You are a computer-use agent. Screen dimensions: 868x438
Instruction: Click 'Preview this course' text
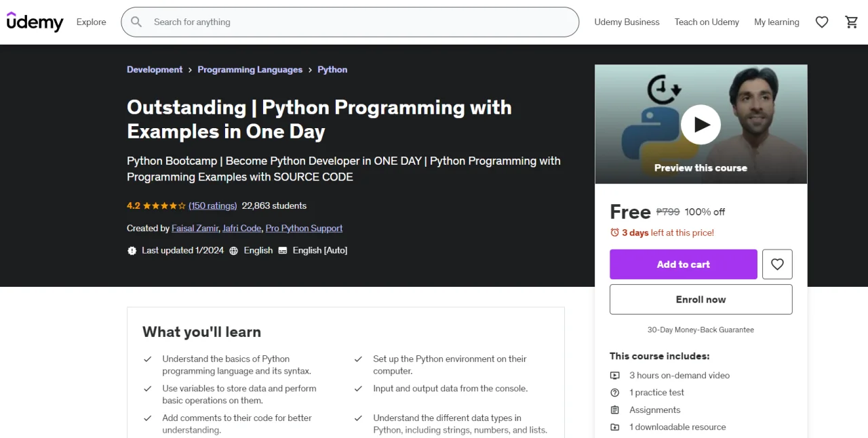point(701,168)
